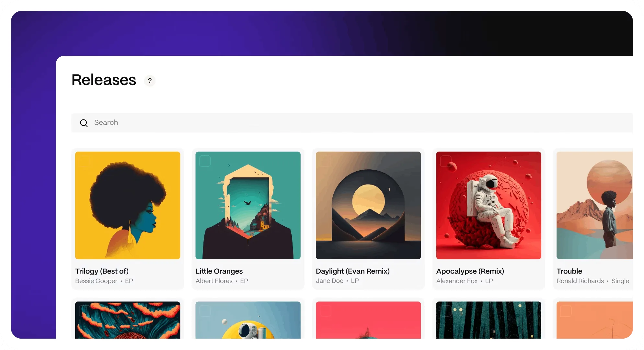
Task: Select checkbox on the teal-orange swirl cover
Action: 85,311
